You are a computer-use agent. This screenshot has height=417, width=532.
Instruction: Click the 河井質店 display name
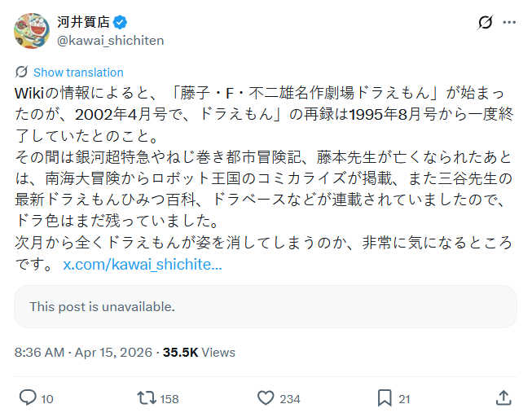[84, 22]
